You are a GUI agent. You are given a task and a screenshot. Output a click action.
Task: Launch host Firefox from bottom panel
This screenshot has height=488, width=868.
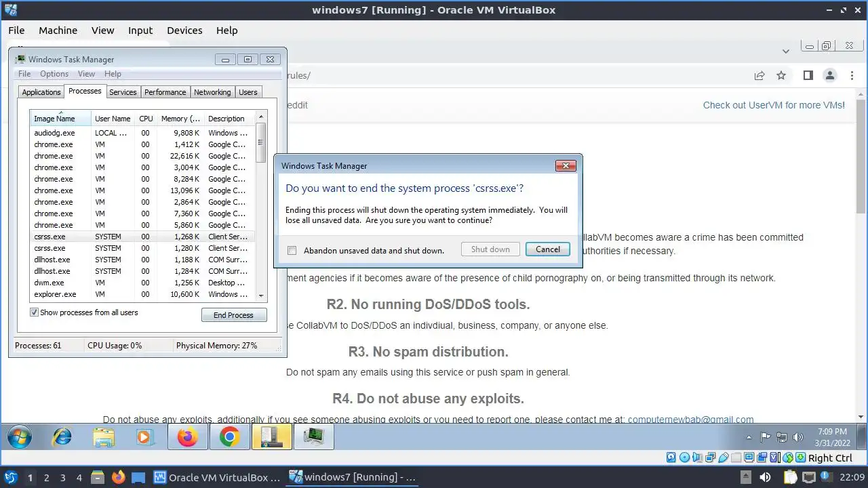tap(118, 477)
